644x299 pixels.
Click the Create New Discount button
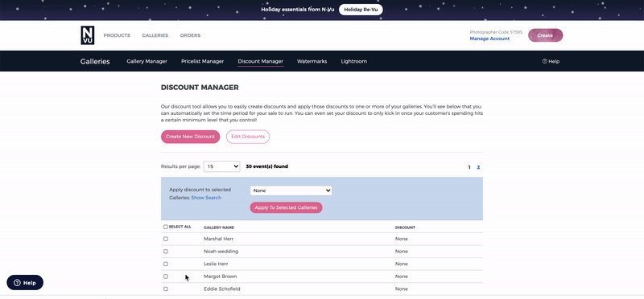point(190,137)
